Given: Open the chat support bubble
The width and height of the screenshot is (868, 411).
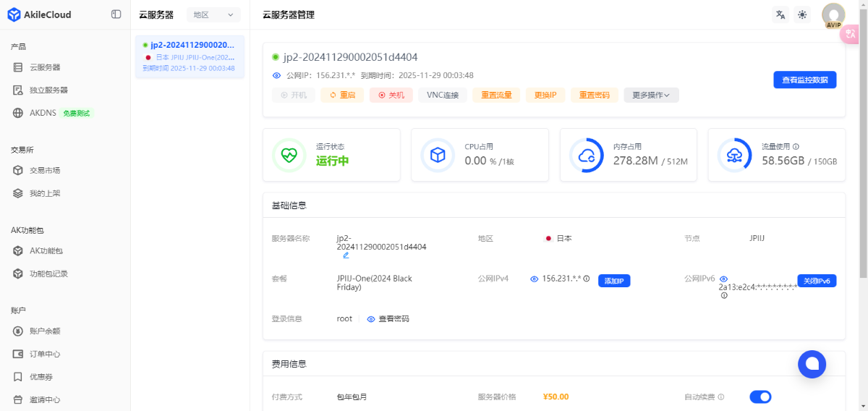Looking at the screenshot, I should (812, 363).
